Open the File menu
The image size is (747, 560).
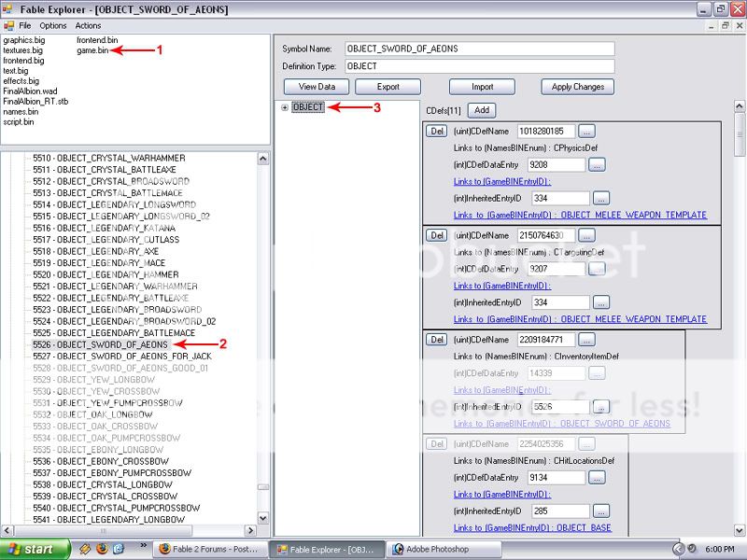[x=24, y=25]
